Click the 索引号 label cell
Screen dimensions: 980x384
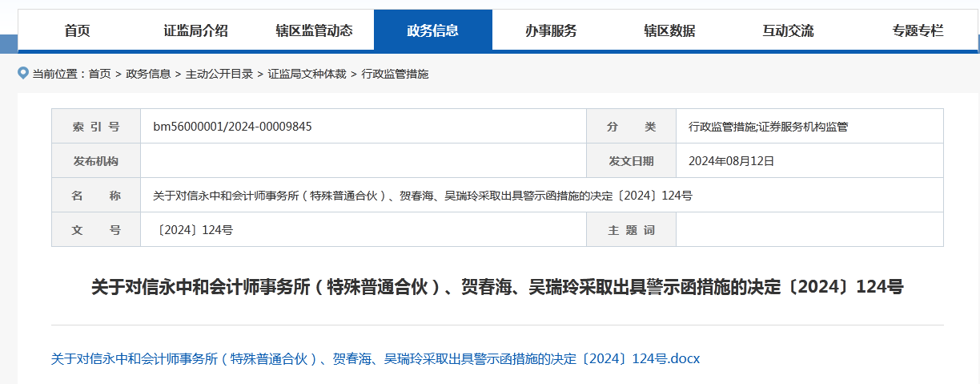pos(96,127)
